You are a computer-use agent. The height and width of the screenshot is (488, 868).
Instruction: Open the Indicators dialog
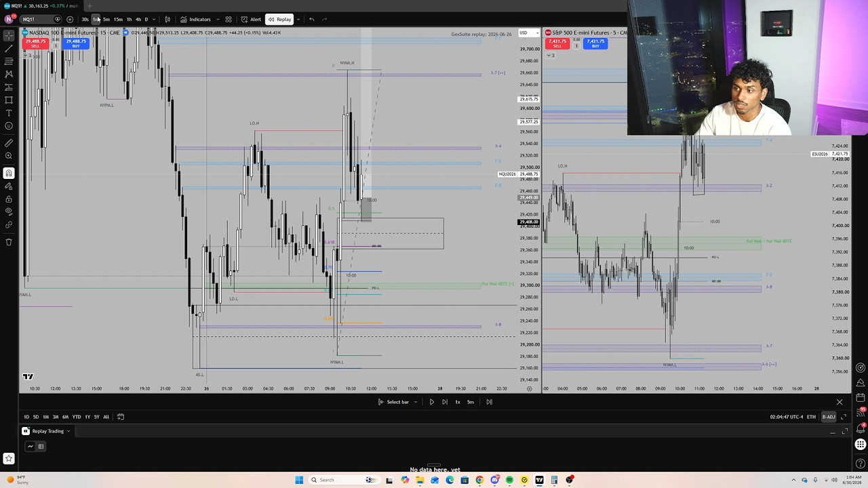[195, 19]
